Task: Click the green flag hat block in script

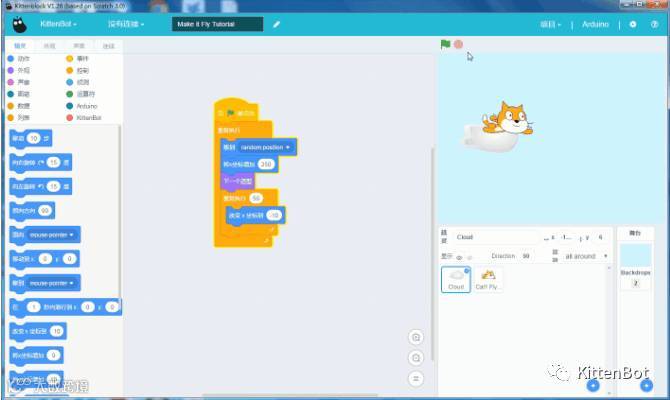Action: tap(236, 112)
